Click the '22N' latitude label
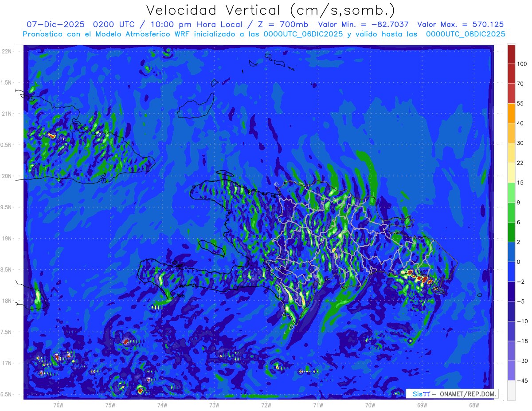 [7, 51]
